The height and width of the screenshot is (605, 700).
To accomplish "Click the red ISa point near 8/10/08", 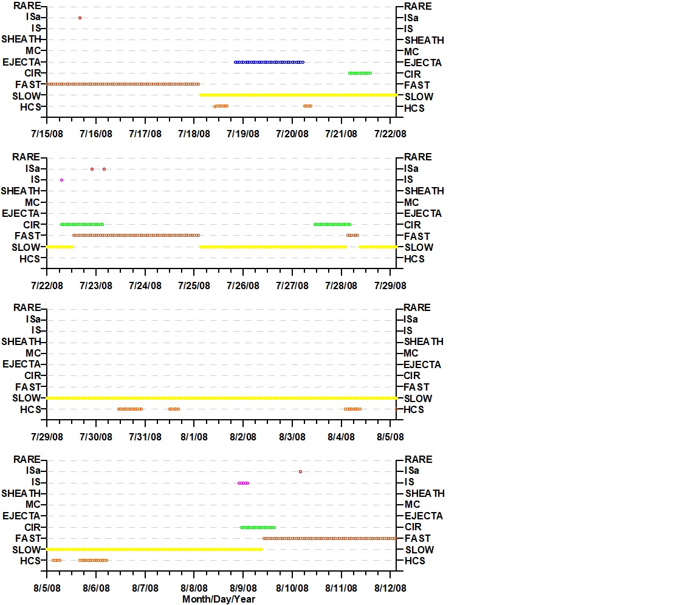I will click(300, 471).
